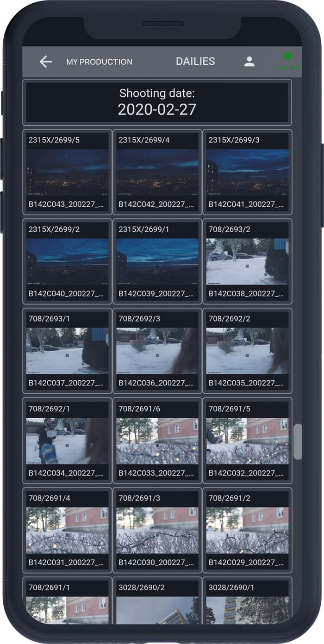The width and height of the screenshot is (324, 644).
Task: Open the user profile icon
Action: [x=249, y=62]
